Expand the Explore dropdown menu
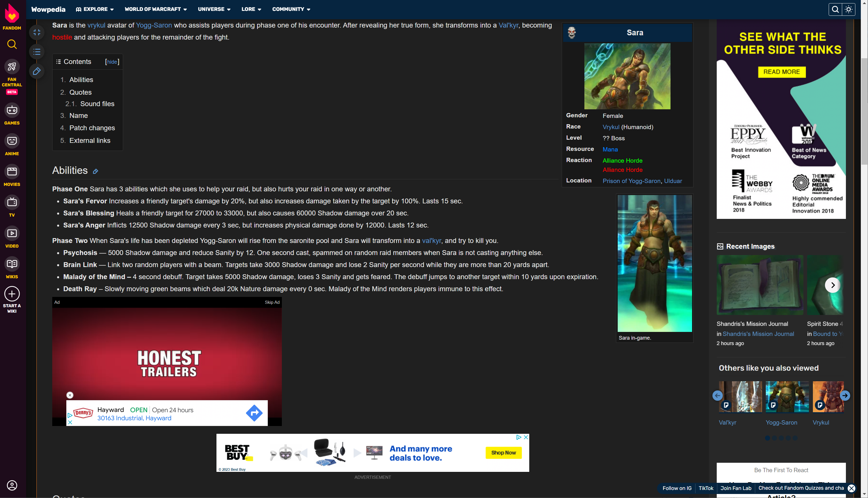This screenshot has height=498, width=868. 95,9
